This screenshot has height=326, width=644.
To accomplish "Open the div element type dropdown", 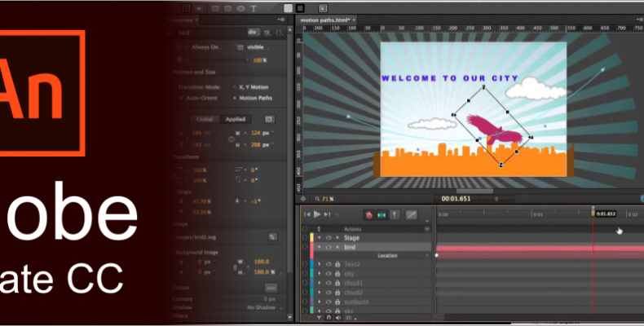I will pyautogui.click(x=254, y=33).
